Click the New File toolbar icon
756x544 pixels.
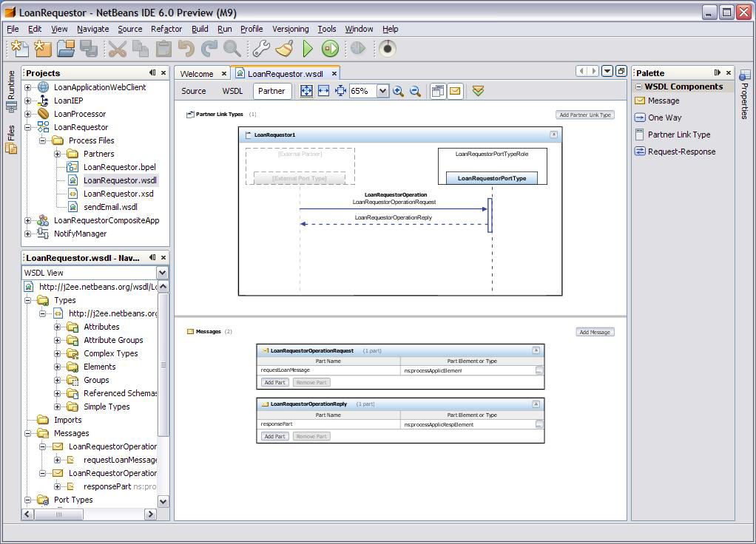(x=20, y=49)
